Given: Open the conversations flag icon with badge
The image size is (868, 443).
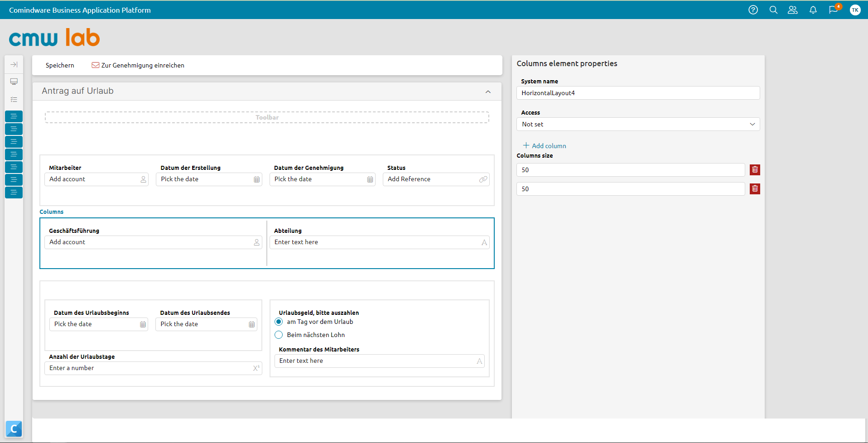Looking at the screenshot, I should (x=834, y=10).
